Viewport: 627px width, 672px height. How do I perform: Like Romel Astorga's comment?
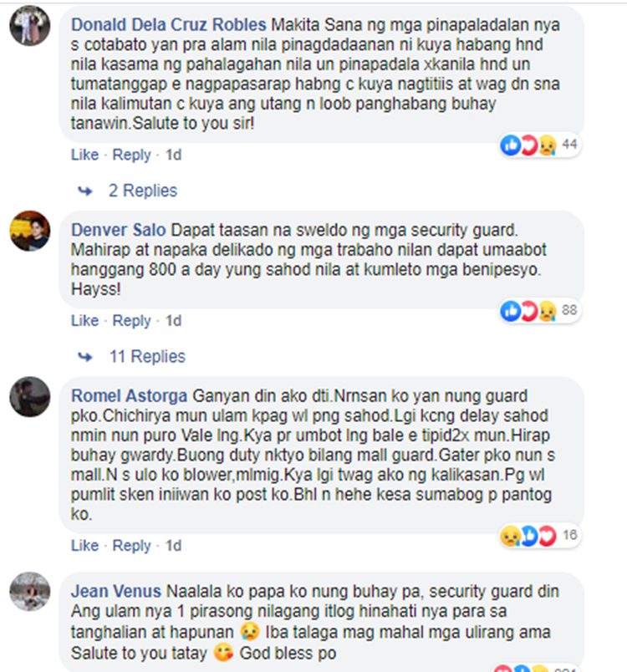85,546
